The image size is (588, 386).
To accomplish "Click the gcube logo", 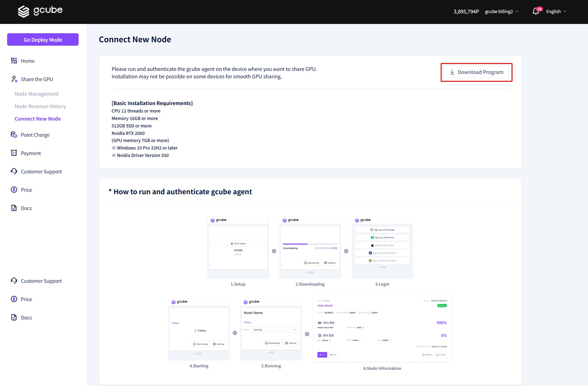I will [x=40, y=11].
